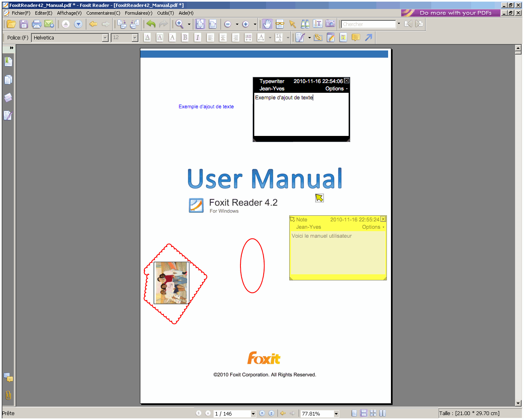Image resolution: width=524 pixels, height=420 pixels.
Task: Align text left
Action: click(210, 37)
